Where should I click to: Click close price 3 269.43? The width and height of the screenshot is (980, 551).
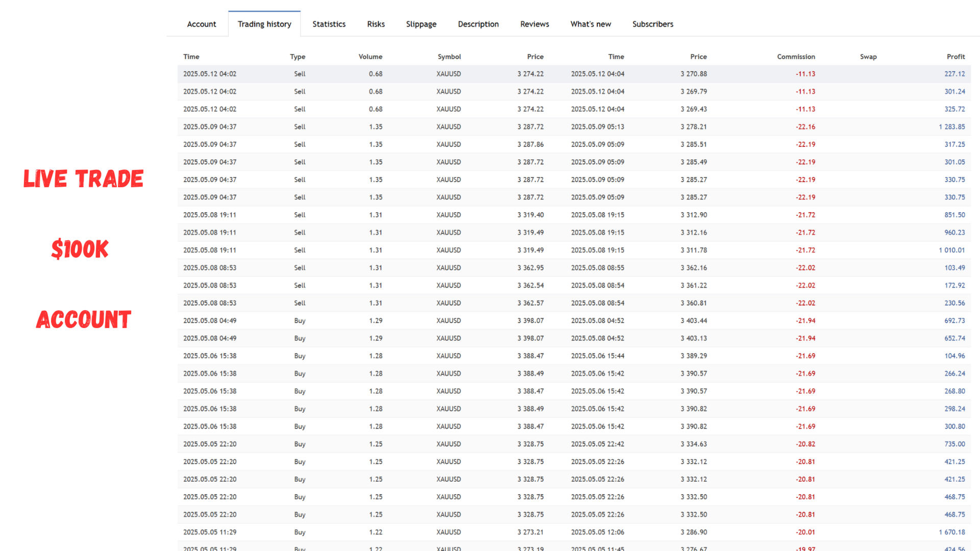click(x=694, y=109)
